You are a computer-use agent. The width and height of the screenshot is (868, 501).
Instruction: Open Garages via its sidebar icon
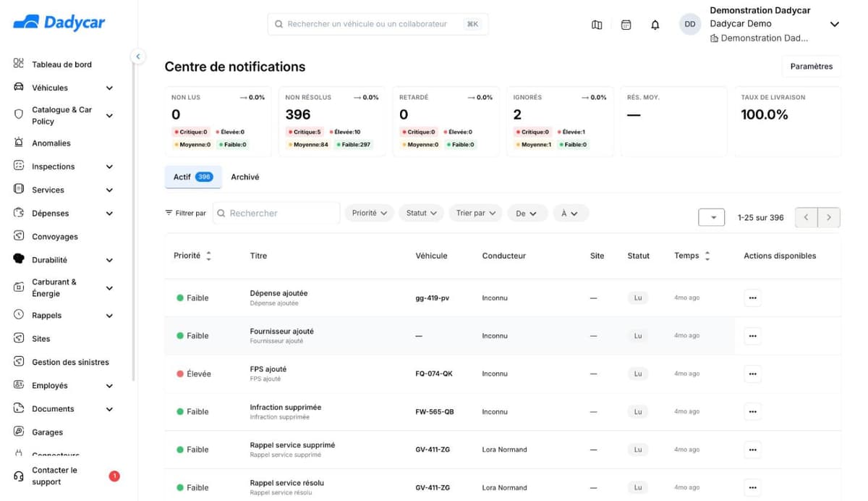[19, 431]
